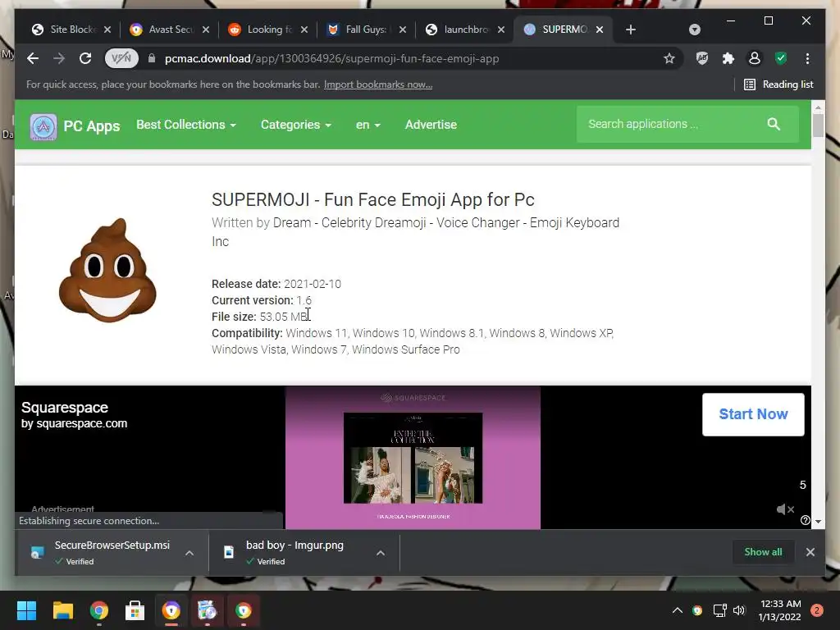Image resolution: width=840 pixels, height=630 pixels.
Task: Open the Advertise page
Action: point(431,125)
